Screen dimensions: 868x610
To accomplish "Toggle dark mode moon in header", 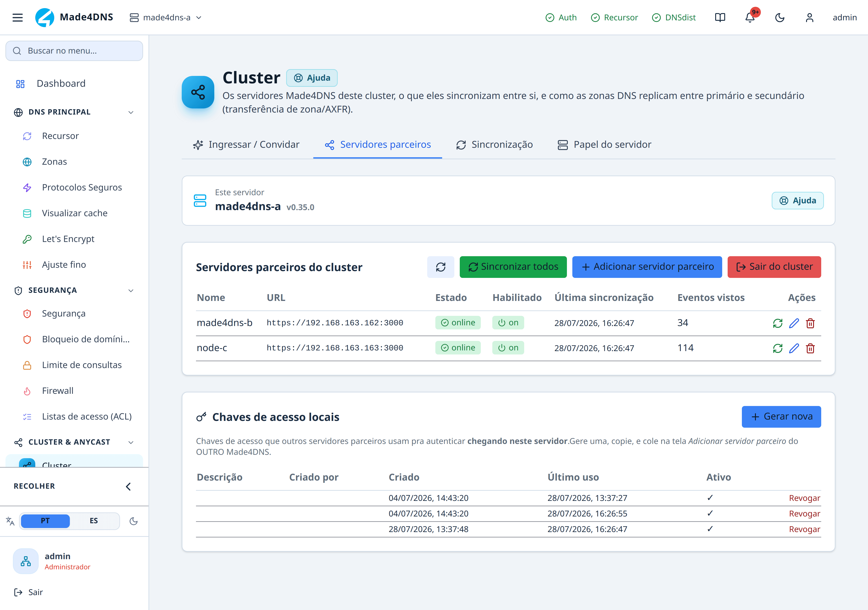I will pyautogui.click(x=780, y=17).
